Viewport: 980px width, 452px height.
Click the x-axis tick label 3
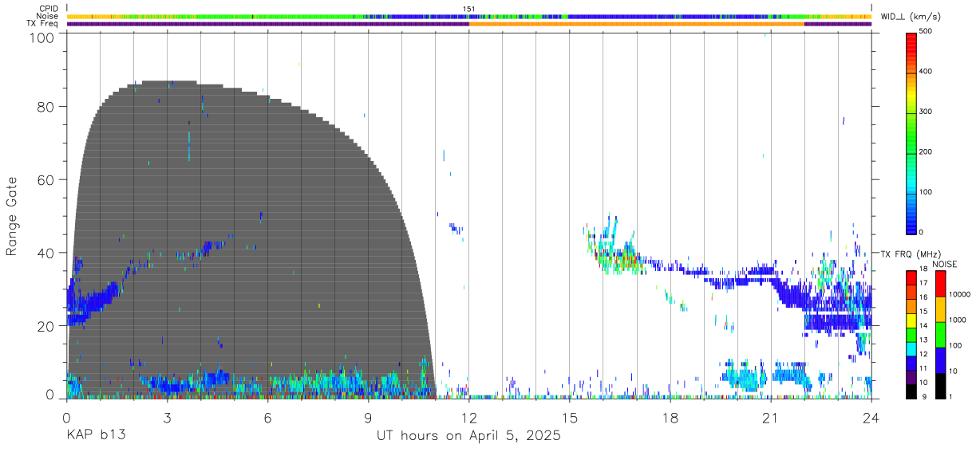click(x=167, y=417)
